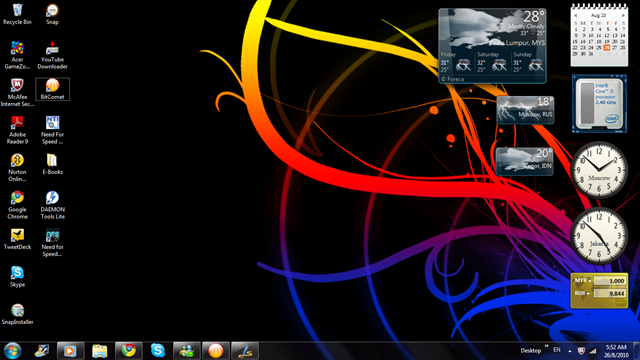Click the RUB amount field showing 9.844

click(610, 293)
